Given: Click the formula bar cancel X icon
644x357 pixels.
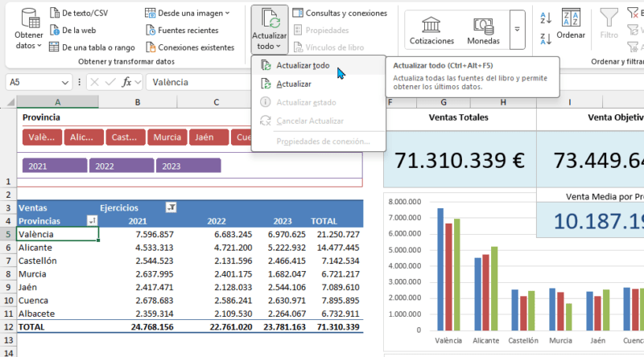Looking at the screenshot, I should pos(94,82).
